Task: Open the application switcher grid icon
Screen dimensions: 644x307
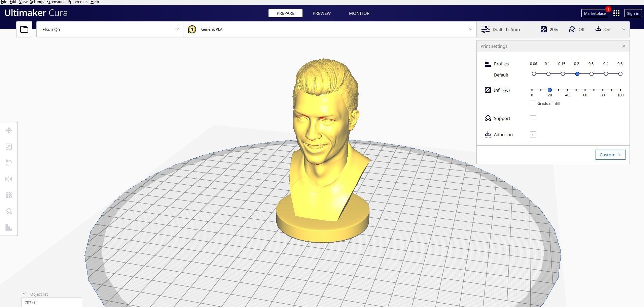Action: [x=616, y=13]
